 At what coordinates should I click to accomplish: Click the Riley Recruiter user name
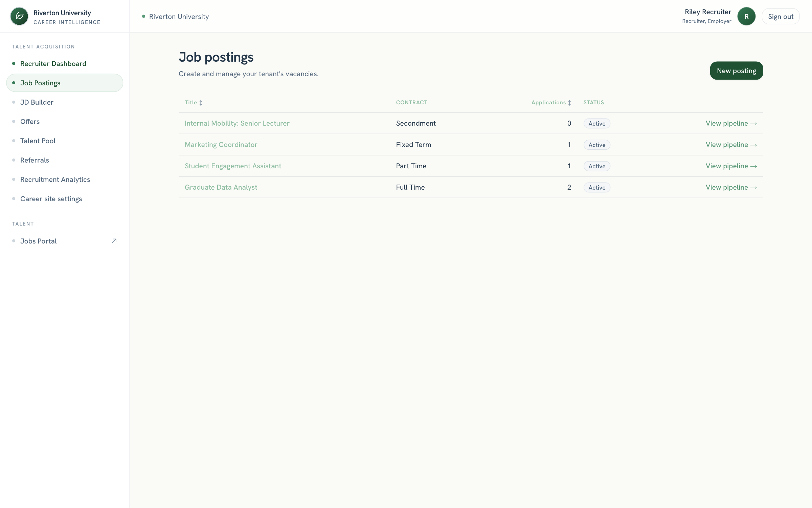[x=708, y=12]
